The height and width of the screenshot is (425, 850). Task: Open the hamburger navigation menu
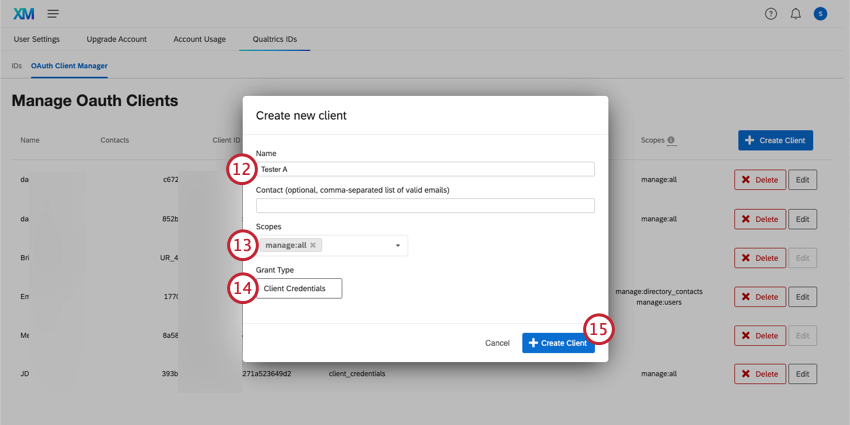click(x=53, y=14)
